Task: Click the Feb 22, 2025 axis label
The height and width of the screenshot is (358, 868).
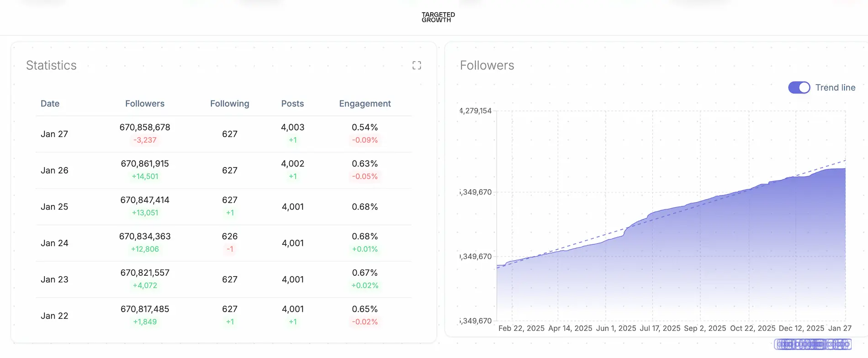Action: pos(521,328)
